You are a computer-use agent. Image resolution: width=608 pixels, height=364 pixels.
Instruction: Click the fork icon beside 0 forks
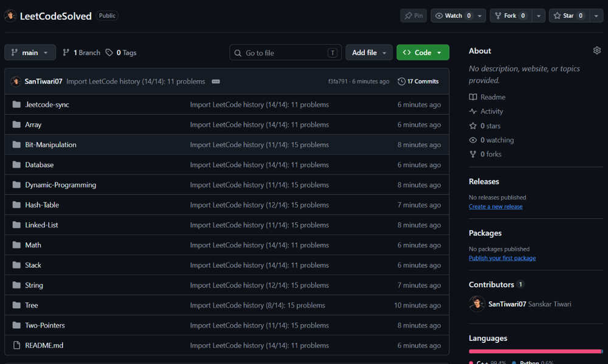coord(473,154)
